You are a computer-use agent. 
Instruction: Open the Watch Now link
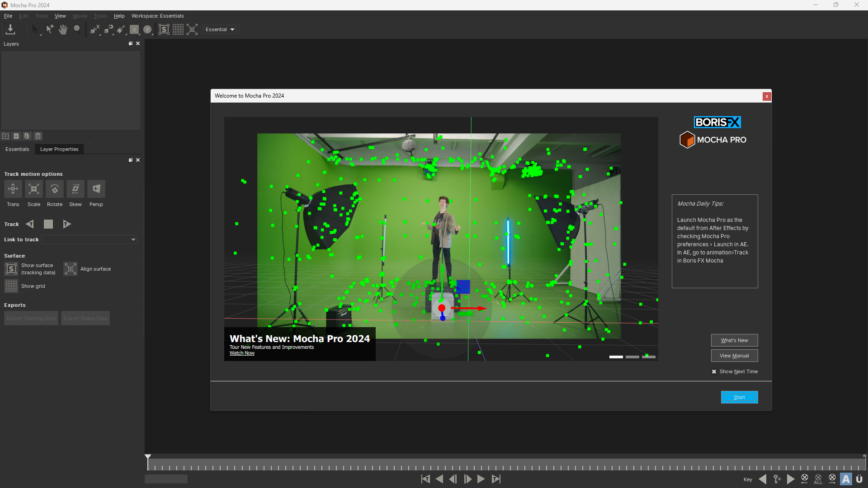pyautogui.click(x=242, y=353)
